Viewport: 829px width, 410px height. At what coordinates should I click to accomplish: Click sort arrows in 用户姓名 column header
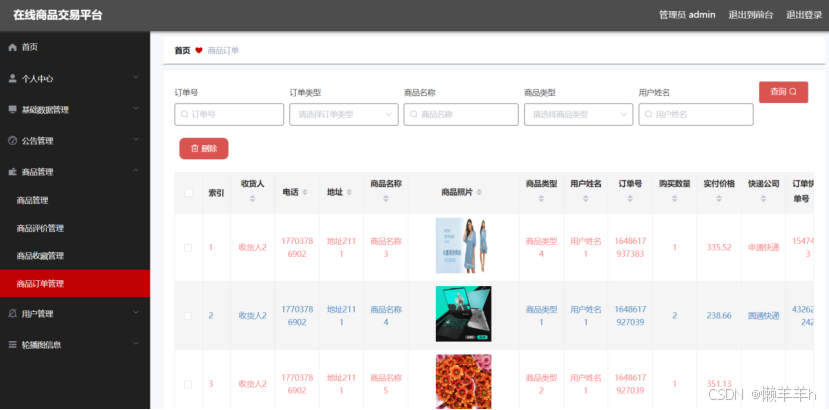coord(585,199)
